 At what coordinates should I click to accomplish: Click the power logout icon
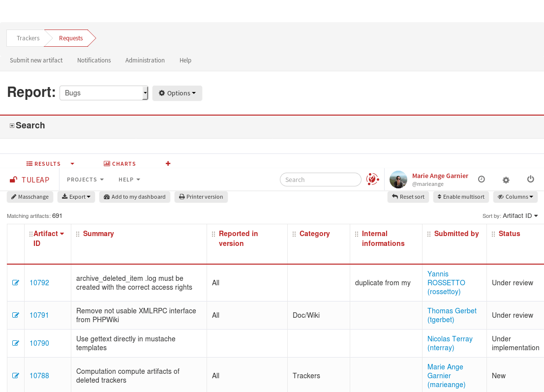tap(530, 180)
